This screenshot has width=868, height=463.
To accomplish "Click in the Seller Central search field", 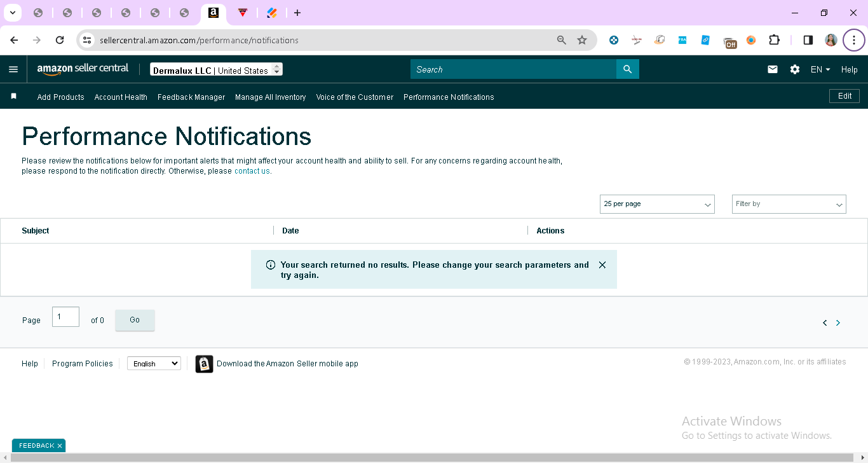I will 513,69.
